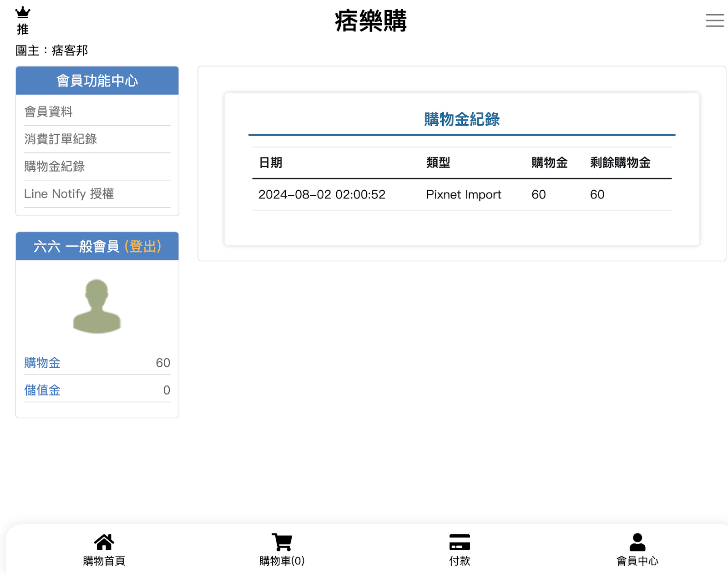Click the 購物首頁 label
Image resolution: width=728 pixels, height=573 pixels.
[x=104, y=561]
